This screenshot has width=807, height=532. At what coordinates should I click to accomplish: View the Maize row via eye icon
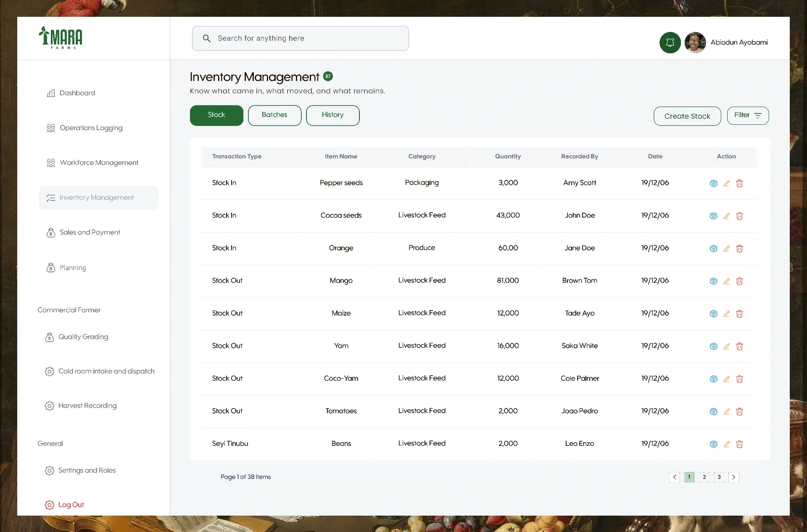(713, 314)
